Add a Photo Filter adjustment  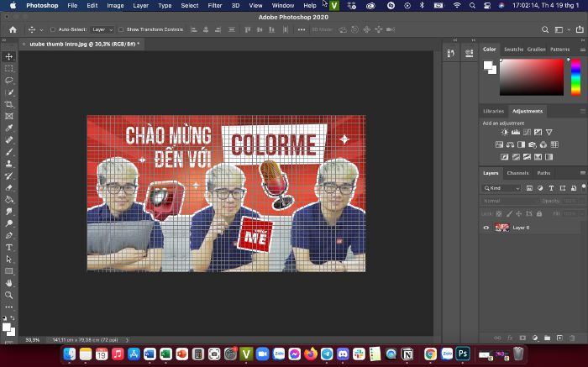coord(532,144)
